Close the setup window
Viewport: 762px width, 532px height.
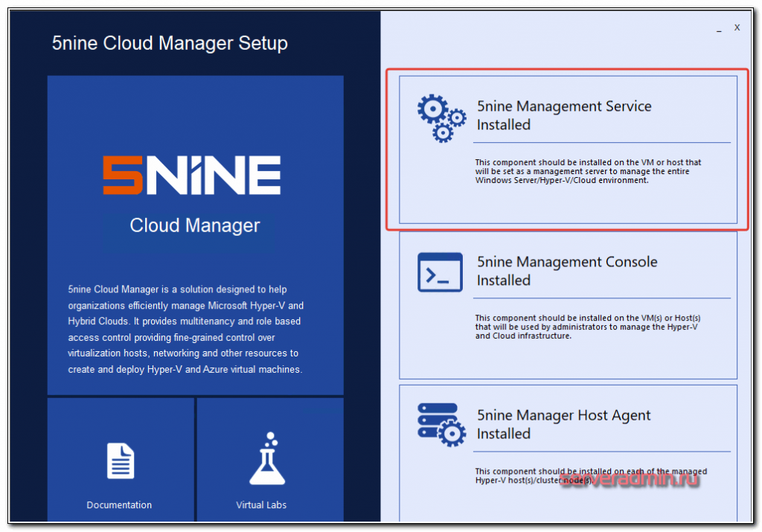pos(737,28)
